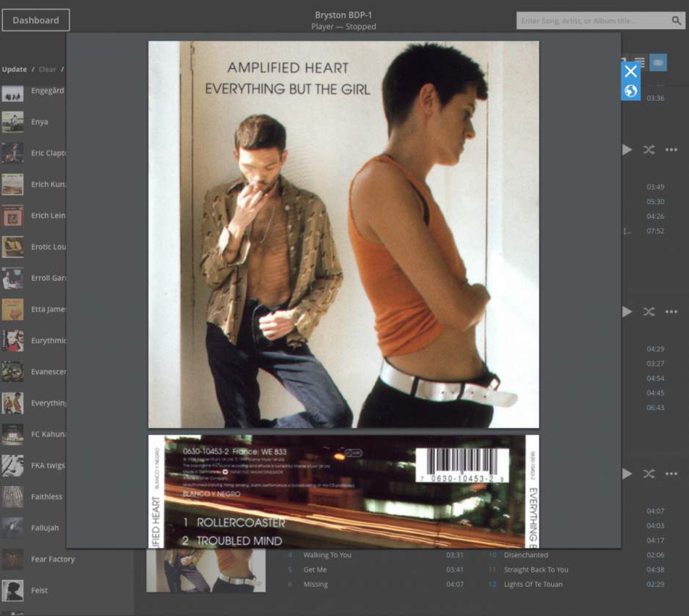Play track "Get Me"

pyautogui.click(x=315, y=570)
